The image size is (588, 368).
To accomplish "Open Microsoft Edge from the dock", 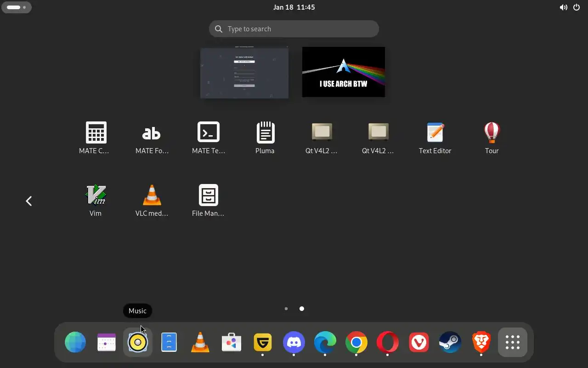I will coord(325,342).
